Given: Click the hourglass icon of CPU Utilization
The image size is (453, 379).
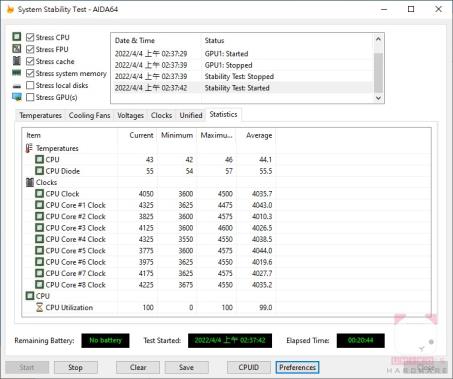Looking at the screenshot, I should click(39, 307).
